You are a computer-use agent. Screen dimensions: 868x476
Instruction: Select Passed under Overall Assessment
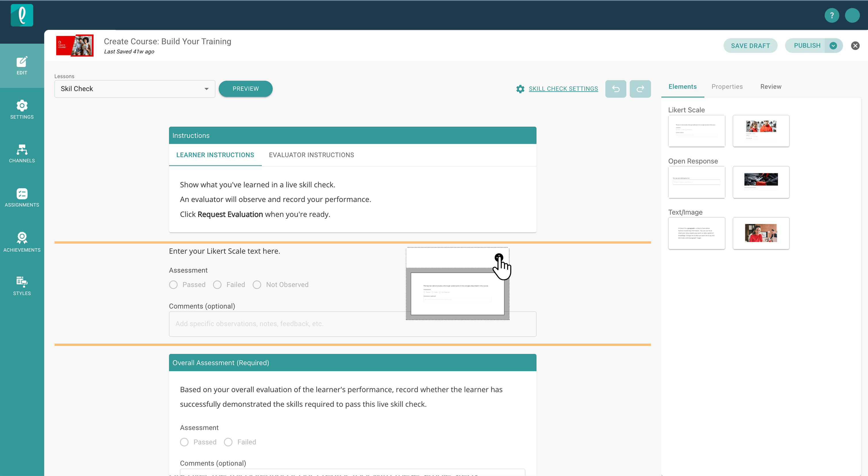(x=184, y=442)
